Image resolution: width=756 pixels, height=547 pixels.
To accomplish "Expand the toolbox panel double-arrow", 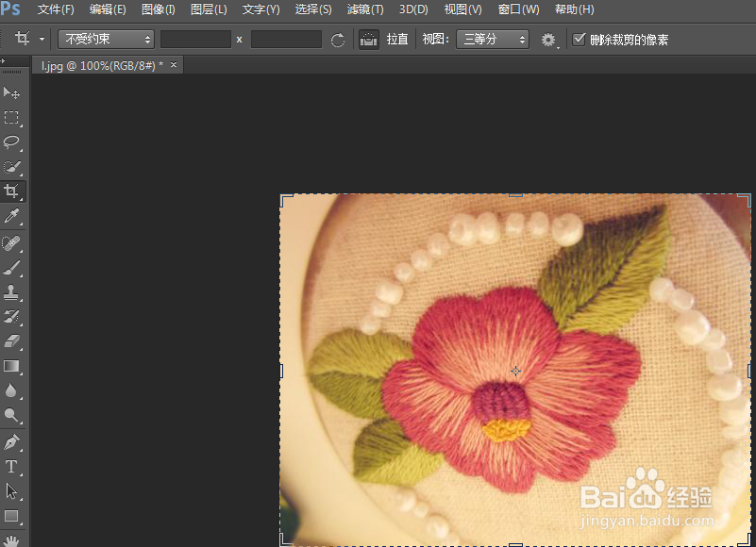I will pos(3,60).
